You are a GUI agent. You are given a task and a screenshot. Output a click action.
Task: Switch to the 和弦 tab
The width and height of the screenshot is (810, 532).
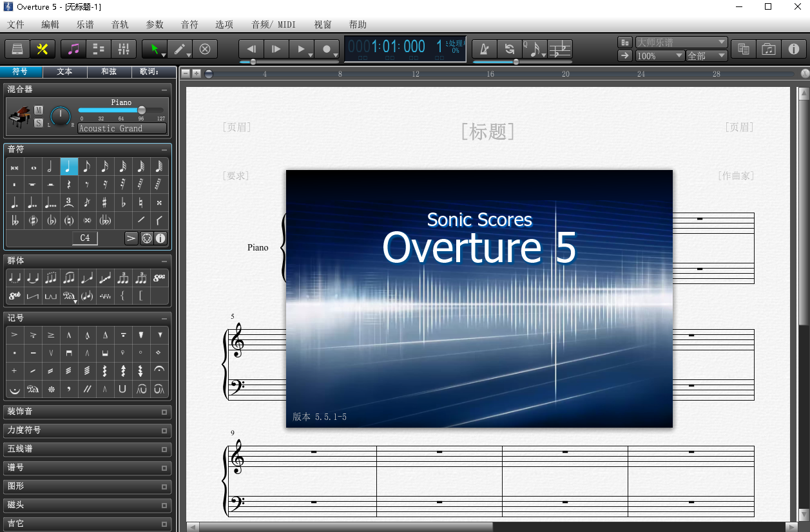point(109,72)
